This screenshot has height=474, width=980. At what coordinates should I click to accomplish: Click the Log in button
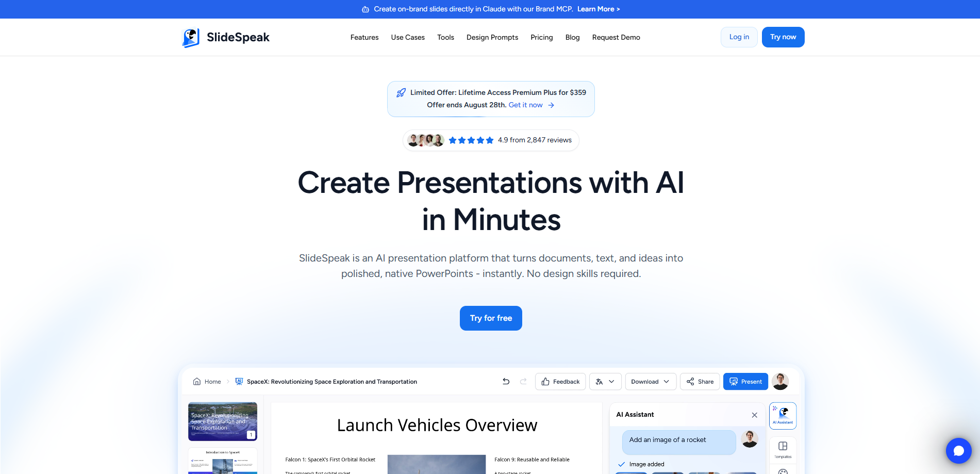pos(739,37)
